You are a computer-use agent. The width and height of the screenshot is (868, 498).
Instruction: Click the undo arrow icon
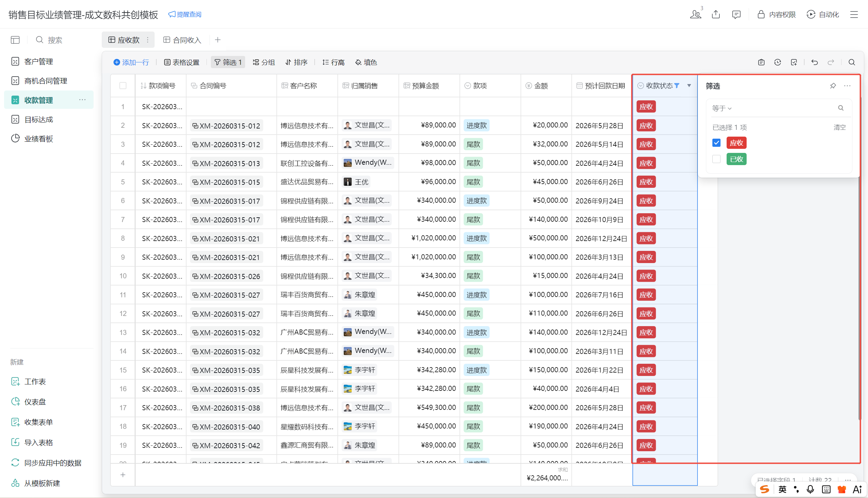(x=814, y=62)
